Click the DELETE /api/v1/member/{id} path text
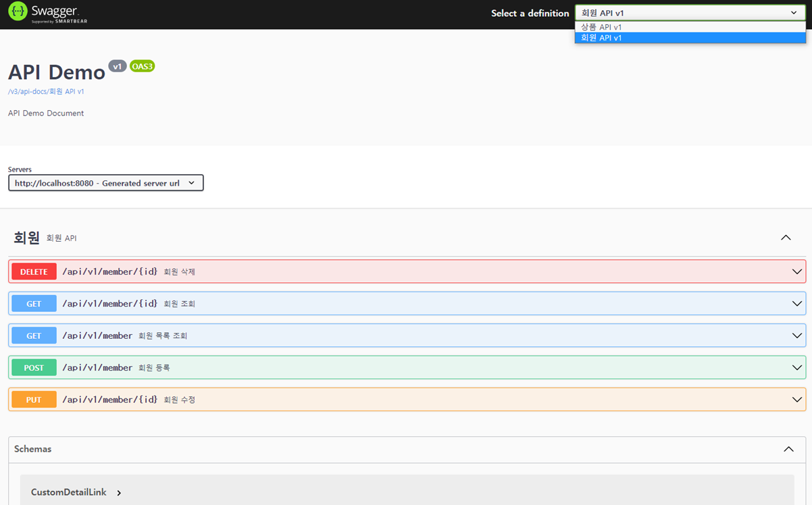The image size is (812, 505). [x=110, y=271]
